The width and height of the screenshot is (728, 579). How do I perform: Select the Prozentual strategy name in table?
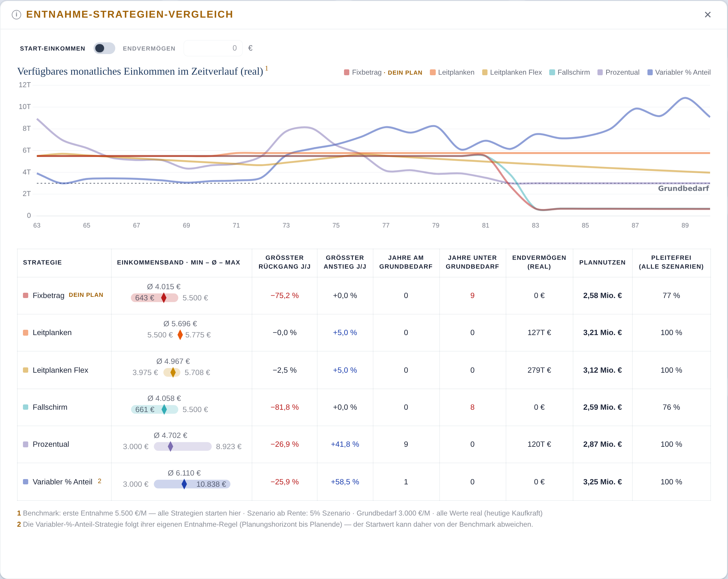pyautogui.click(x=51, y=444)
